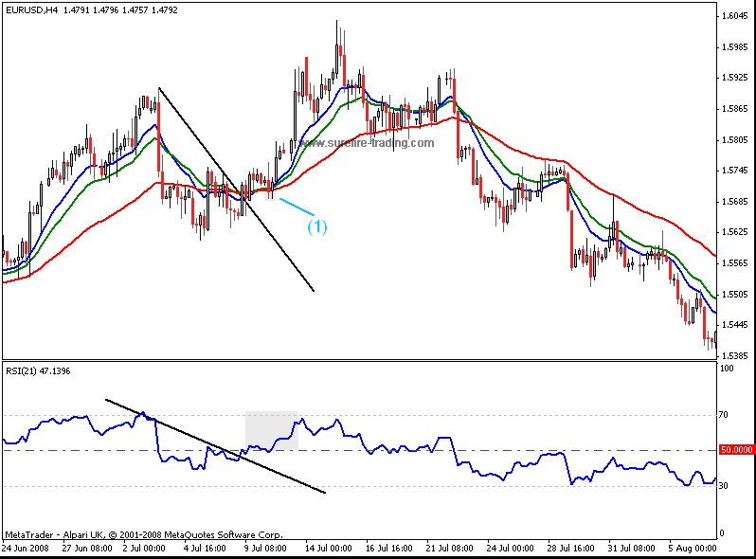Image resolution: width=756 pixels, height=559 pixels.
Task: Click the 5 Aug 00:00 date label
Action: 693,549
